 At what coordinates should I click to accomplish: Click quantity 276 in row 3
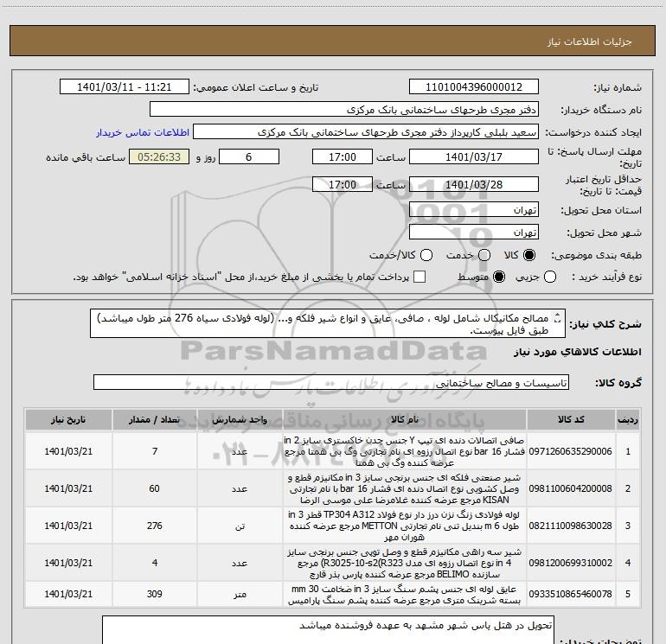pos(155,526)
